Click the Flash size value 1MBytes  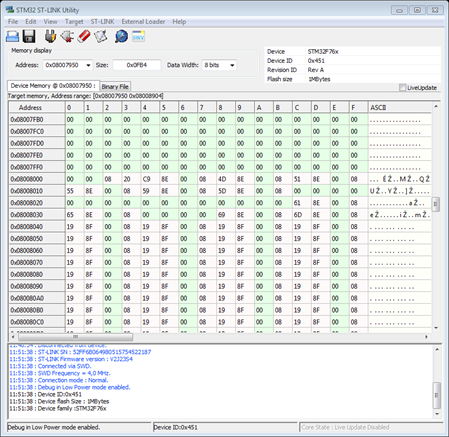tap(319, 79)
